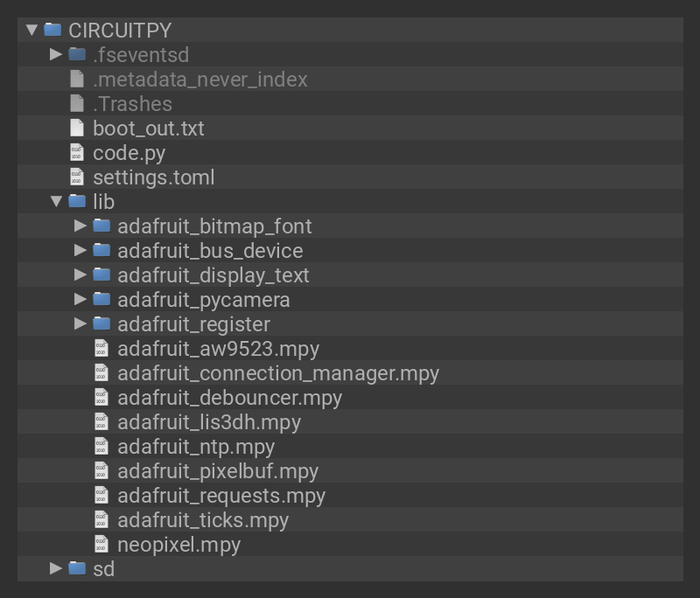Select the adafruit_lis3dh.mpy file name

tap(208, 422)
